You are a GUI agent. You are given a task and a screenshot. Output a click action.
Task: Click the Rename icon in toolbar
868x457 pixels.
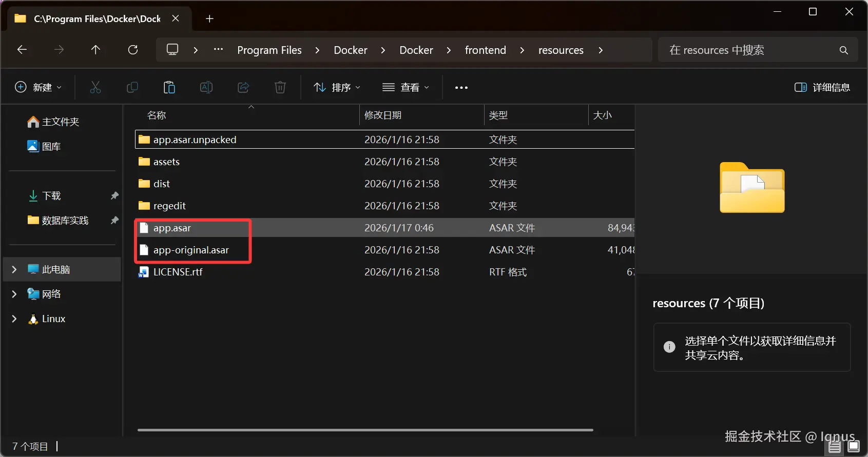tap(206, 87)
